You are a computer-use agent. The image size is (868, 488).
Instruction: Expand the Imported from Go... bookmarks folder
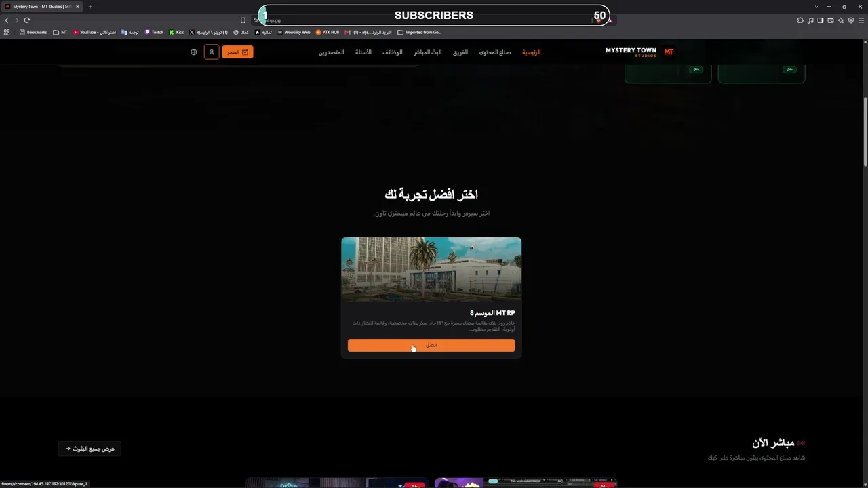pos(420,32)
